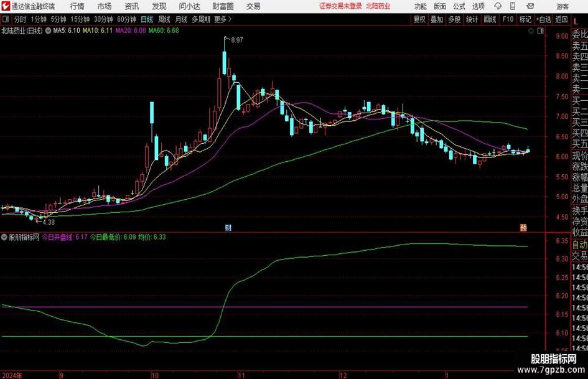Click the 4.38 low price label
Viewport: 588px width, 379px height.
pos(49,222)
